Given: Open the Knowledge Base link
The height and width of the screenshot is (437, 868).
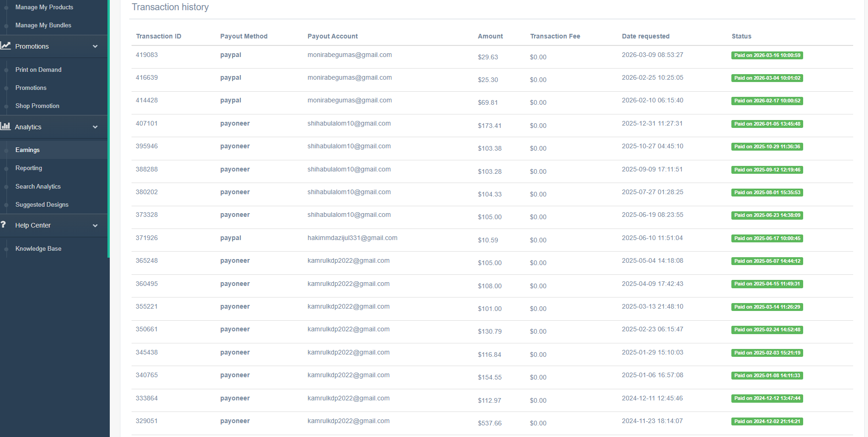Looking at the screenshot, I should pyautogui.click(x=38, y=249).
